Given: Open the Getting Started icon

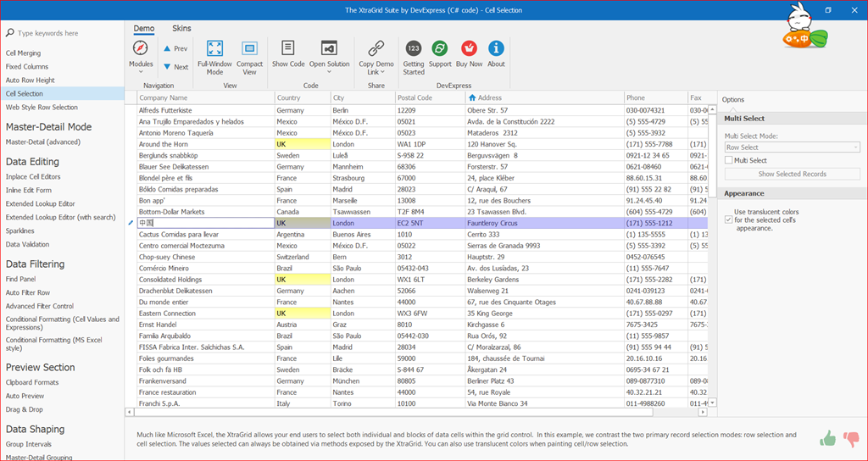Looking at the screenshot, I should [414, 48].
